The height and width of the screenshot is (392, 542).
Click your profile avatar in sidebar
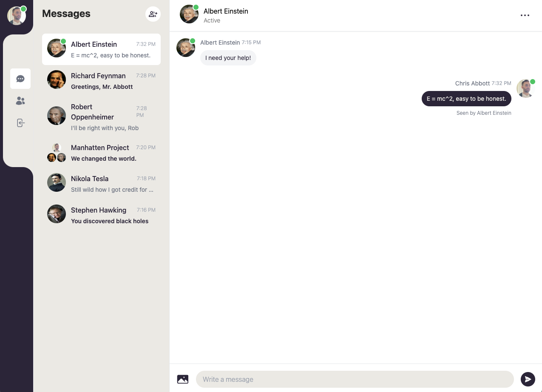[17, 16]
